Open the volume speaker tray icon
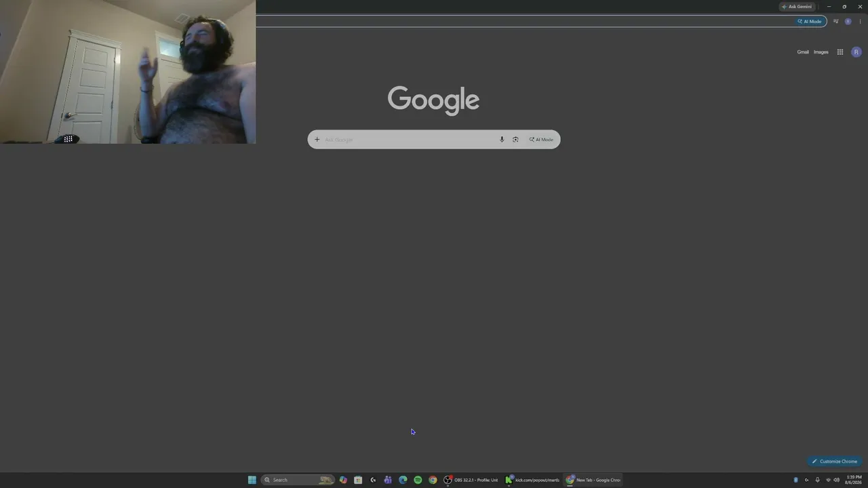This screenshot has width=868, height=488. (837, 480)
